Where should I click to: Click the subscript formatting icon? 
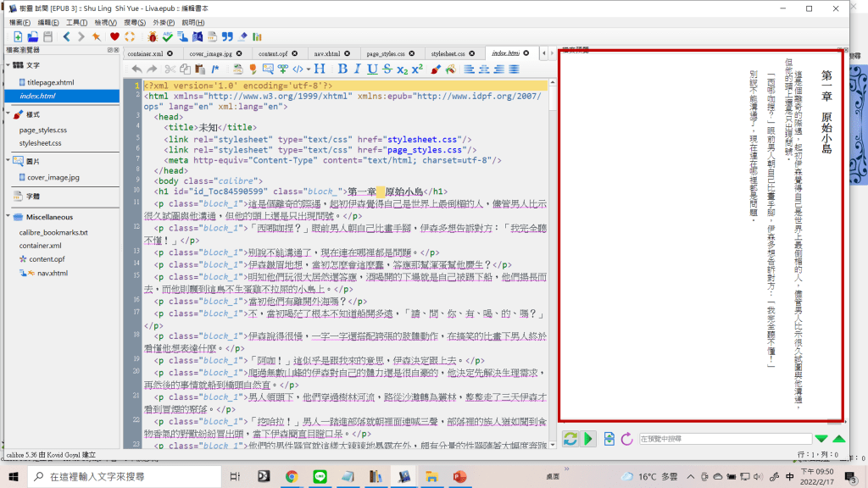click(402, 69)
